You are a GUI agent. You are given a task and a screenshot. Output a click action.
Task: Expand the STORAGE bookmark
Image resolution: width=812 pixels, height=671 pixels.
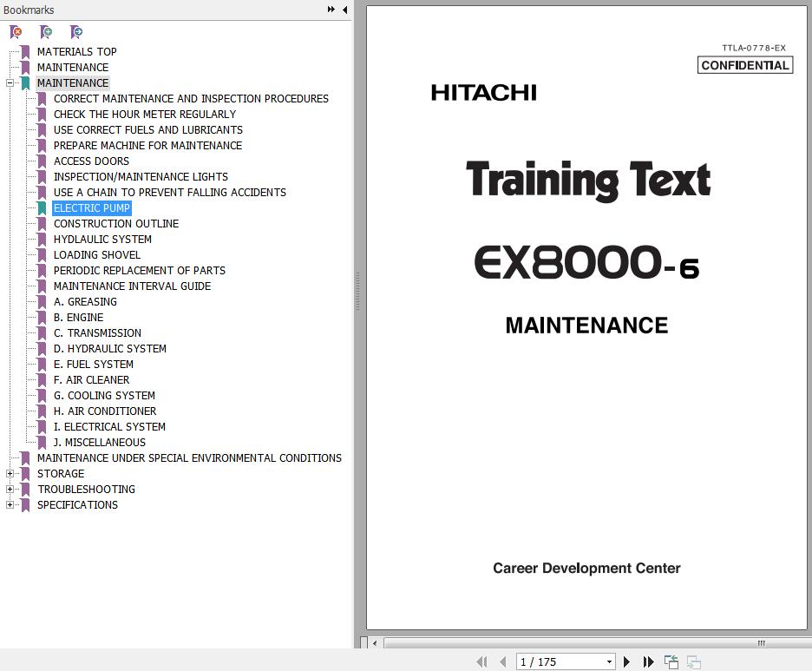click(10, 474)
